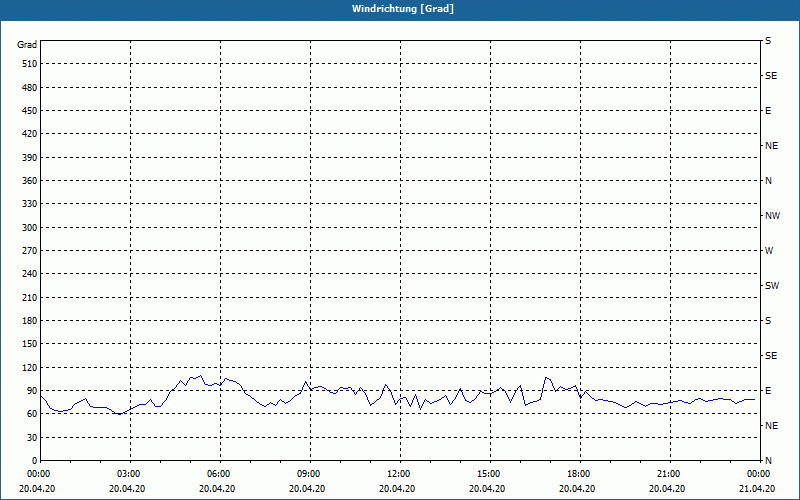Screen dimensions: 800x500
Task: Select the 390 y-axis value
Action: [30, 157]
